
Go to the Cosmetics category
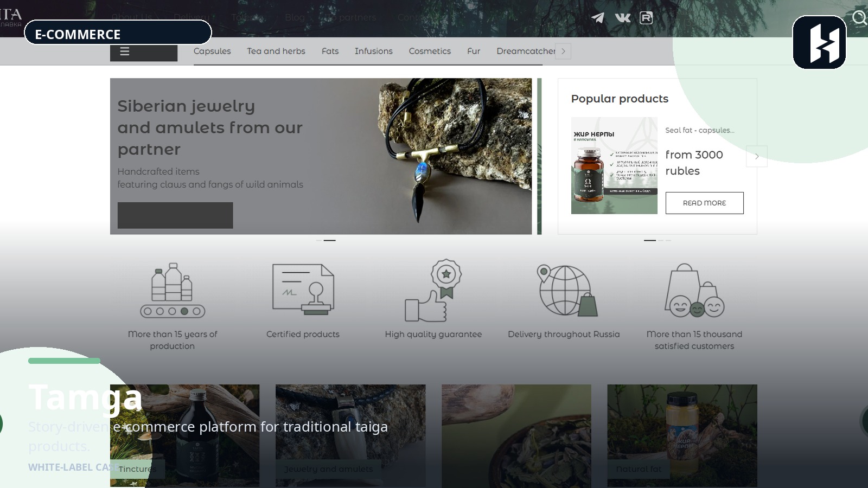click(x=430, y=51)
